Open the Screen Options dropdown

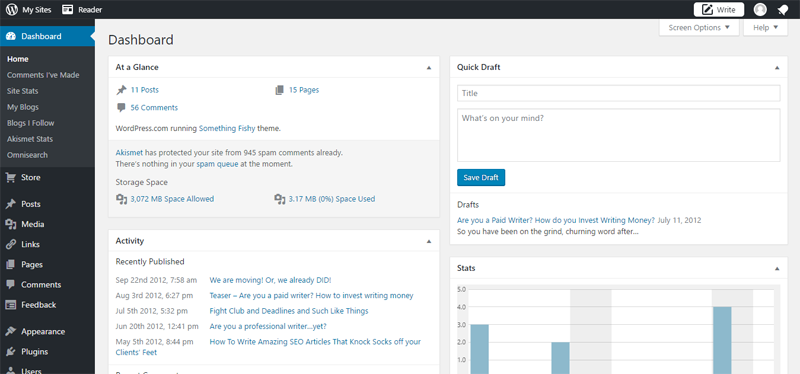point(699,28)
